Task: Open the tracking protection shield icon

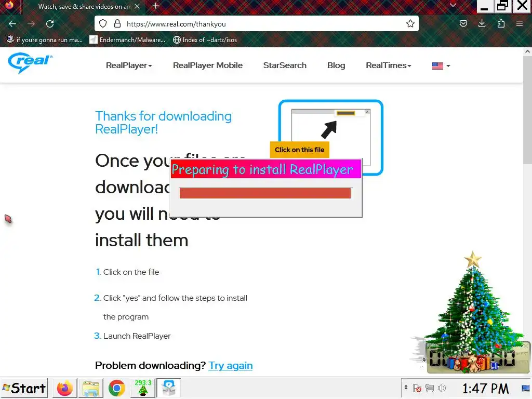Action: pos(103,24)
